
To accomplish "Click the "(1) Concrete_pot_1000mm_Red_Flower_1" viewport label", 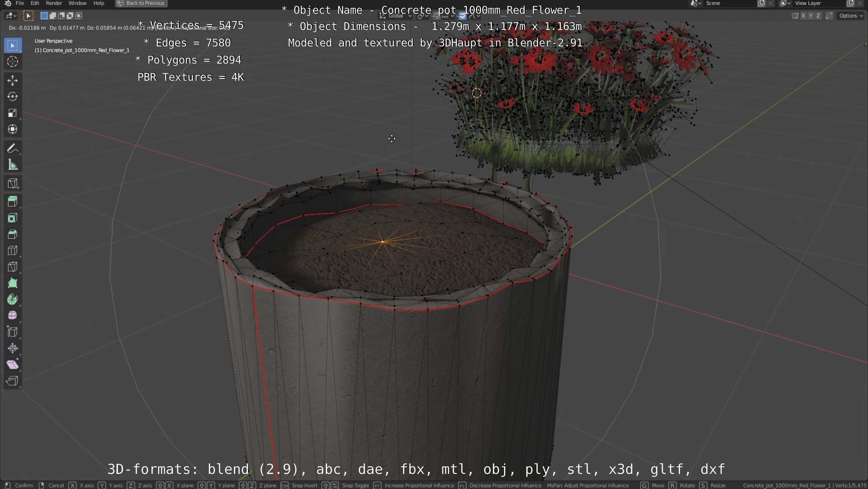I will (82, 50).
